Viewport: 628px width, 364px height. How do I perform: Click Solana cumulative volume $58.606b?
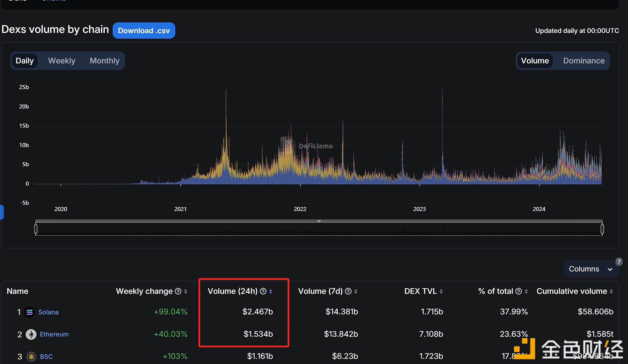tap(596, 312)
